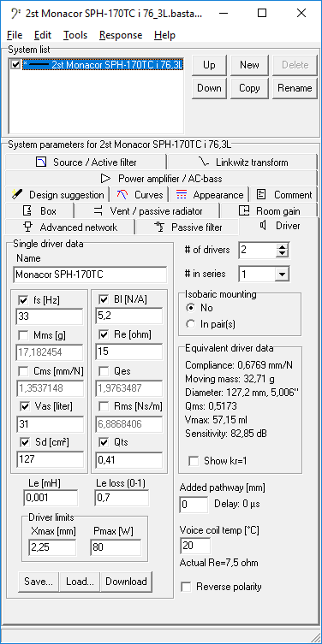The width and height of the screenshot is (322, 644).
Task: Open the Help menu
Action: [x=165, y=35]
